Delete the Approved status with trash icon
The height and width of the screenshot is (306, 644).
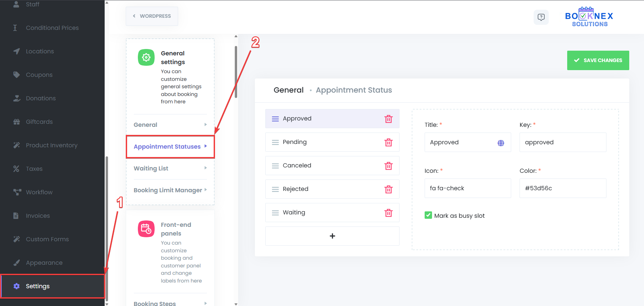388,118
